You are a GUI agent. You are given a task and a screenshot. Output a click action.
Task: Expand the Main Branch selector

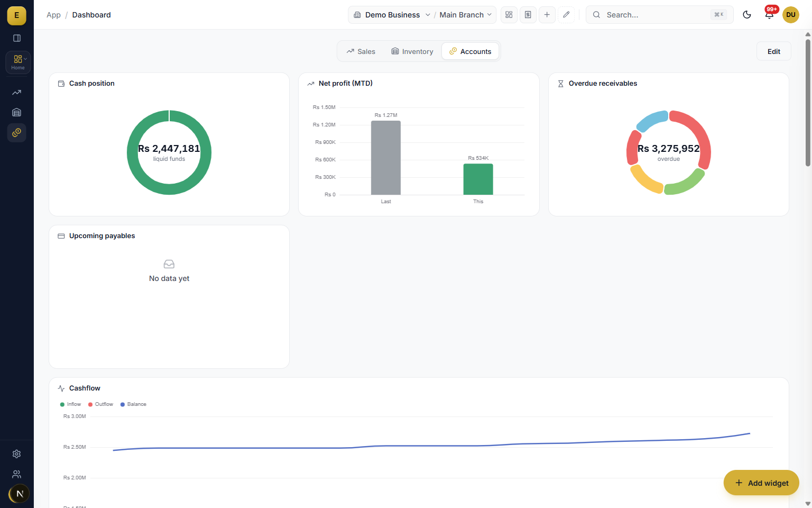[466, 15]
